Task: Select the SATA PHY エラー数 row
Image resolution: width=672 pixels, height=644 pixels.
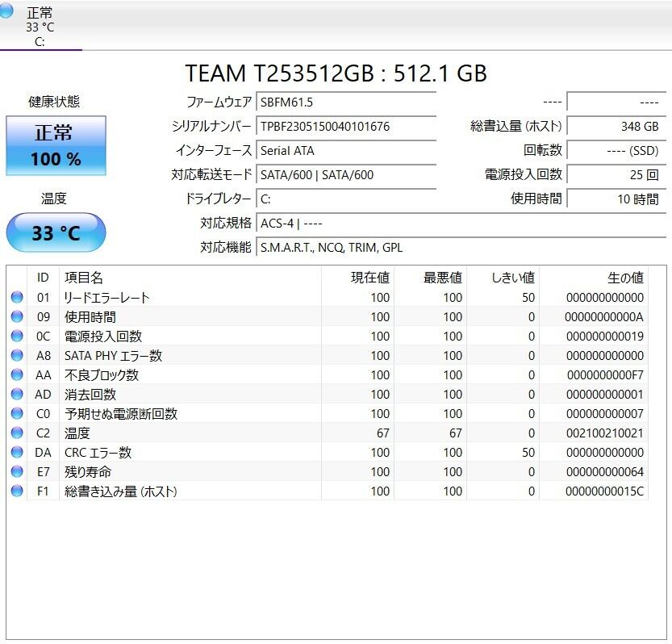Action: (x=328, y=355)
